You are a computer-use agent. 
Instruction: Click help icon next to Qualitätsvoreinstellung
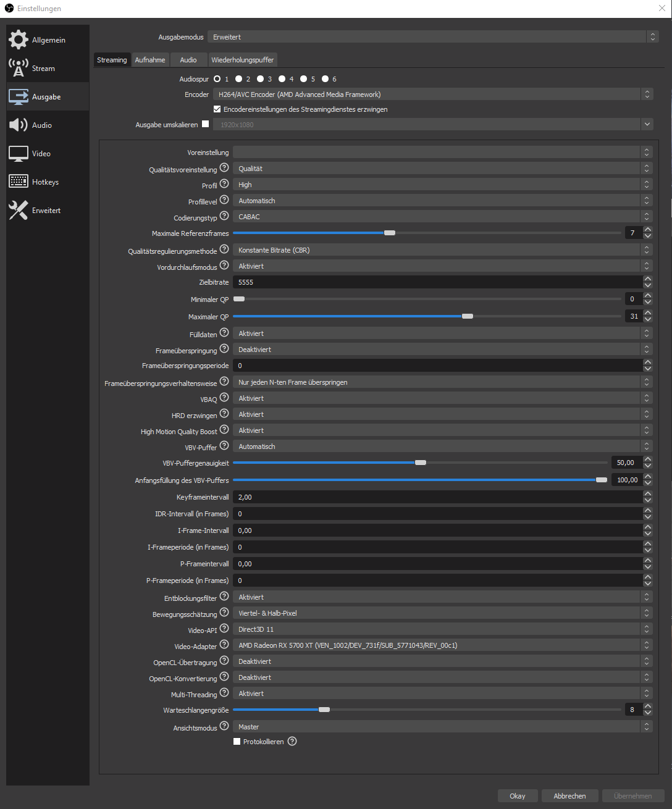pos(224,167)
